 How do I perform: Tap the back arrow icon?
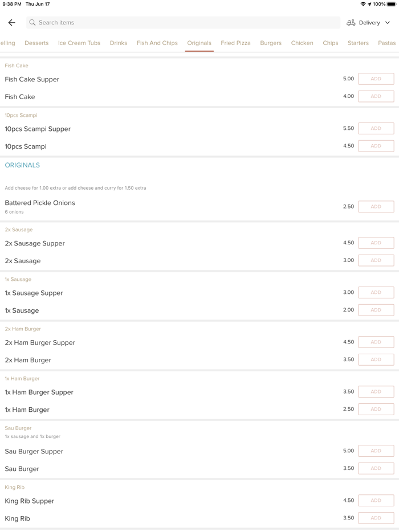coord(12,23)
